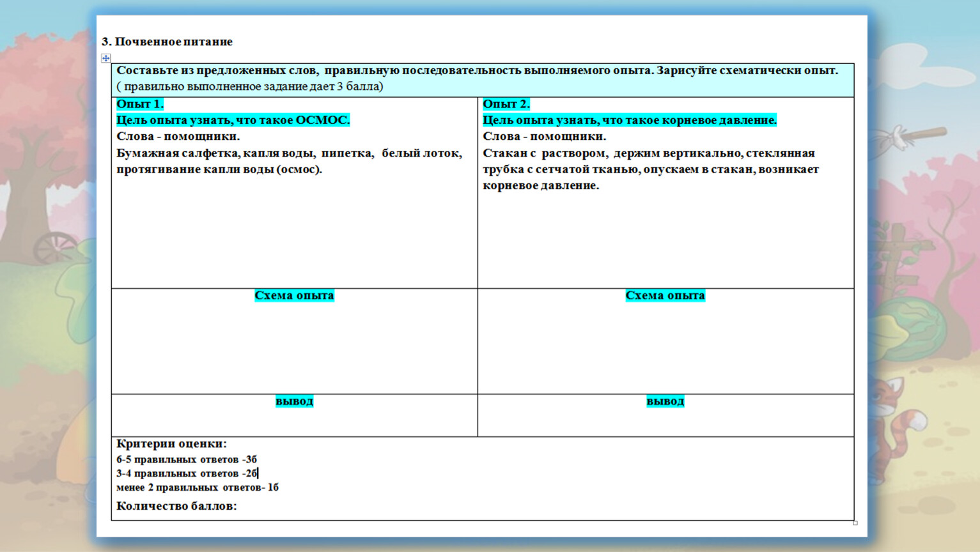This screenshot has width=980, height=552.
Task: Click the "Критерии оценки:" line
Action: pos(171,443)
